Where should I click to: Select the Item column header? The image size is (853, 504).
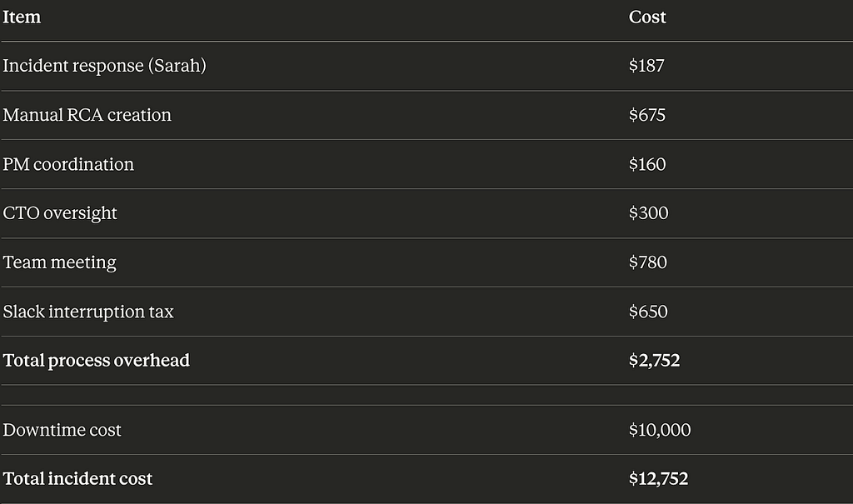22,17
